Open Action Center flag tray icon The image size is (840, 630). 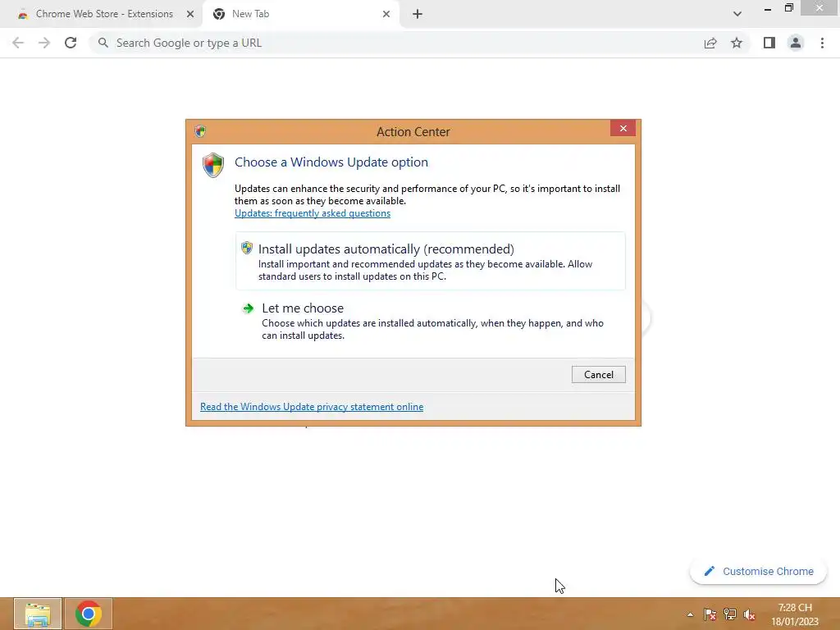click(x=710, y=614)
